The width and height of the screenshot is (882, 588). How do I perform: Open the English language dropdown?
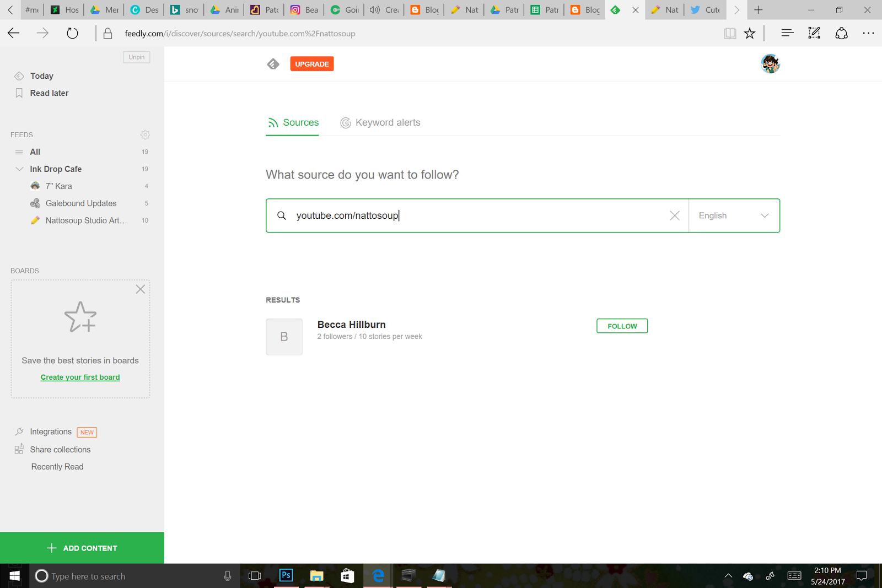[734, 215]
